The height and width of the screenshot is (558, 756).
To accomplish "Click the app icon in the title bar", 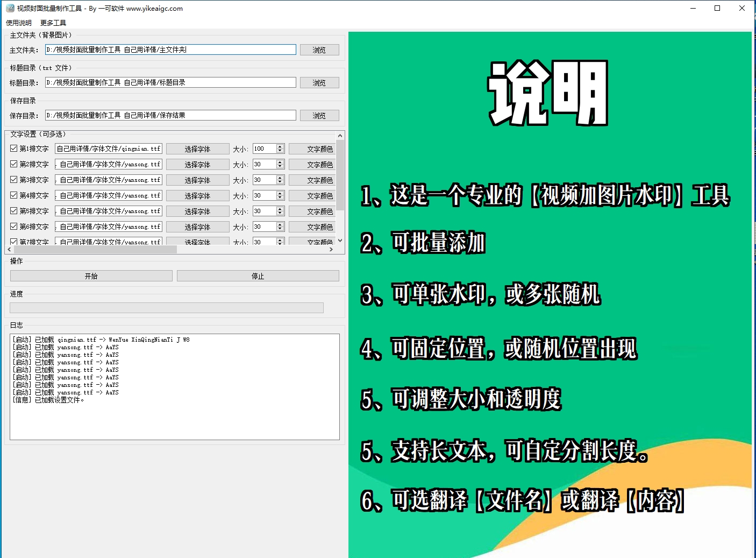I will tap(8, 8).
